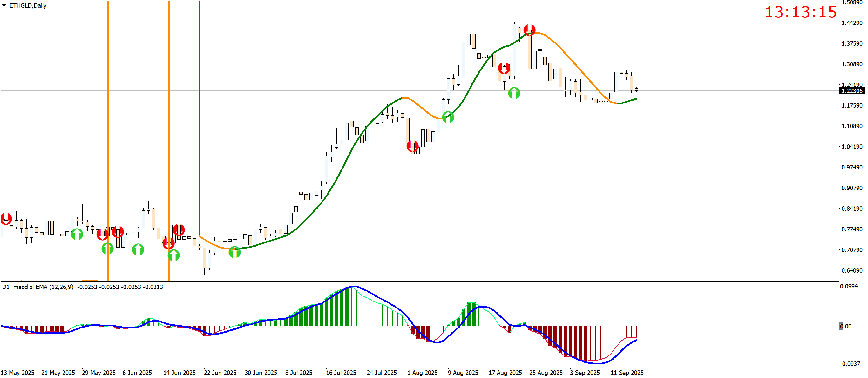This screenshot has width=868, height=378.
Task: Click the 11 Sep 2025 date label
Action: click(x=627, y=373)
